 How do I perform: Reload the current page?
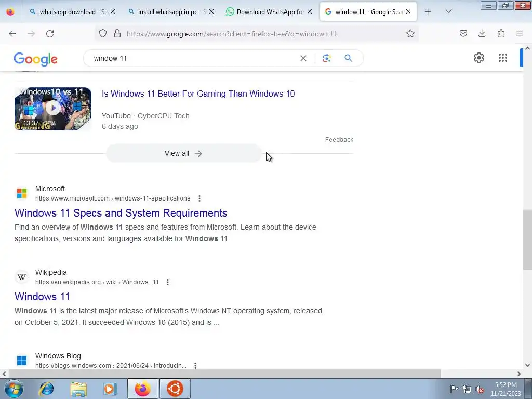[50, 34]
